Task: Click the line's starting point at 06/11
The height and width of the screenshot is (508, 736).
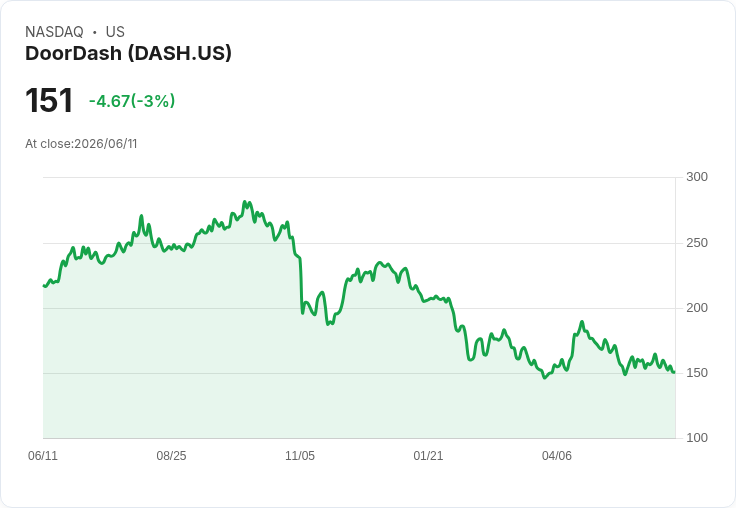Action: click(44, 285)
